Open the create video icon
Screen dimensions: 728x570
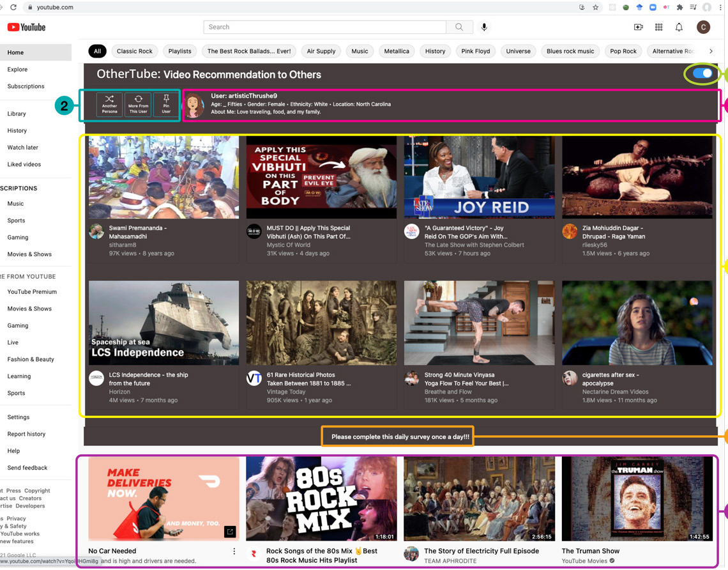tap(639, 27)
